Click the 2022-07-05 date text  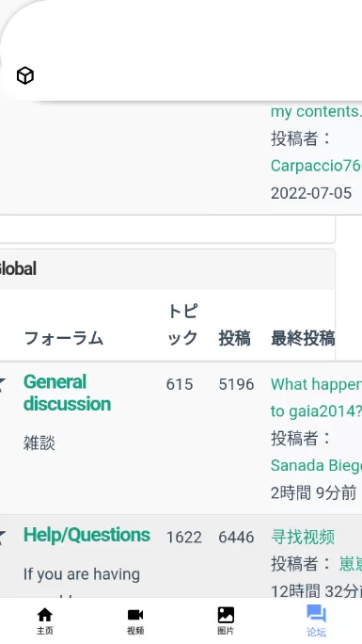pyautogui.click(x=311, y=193)
